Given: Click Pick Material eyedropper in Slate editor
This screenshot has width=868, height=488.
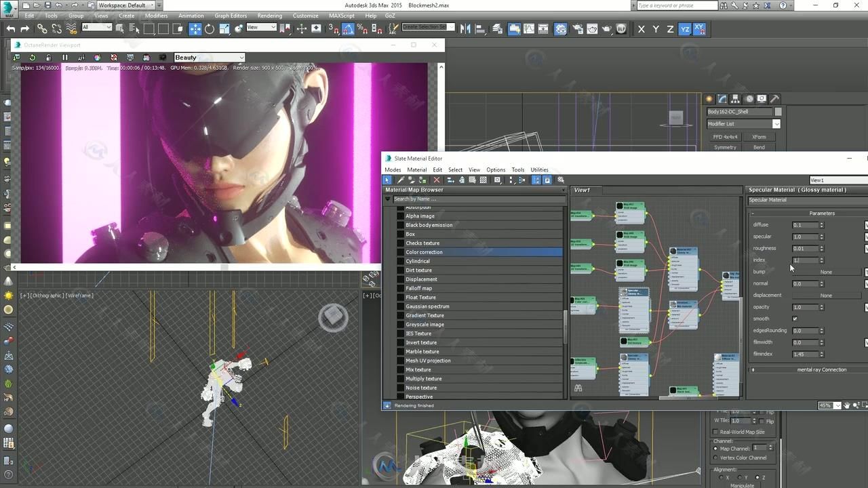Looking at the screenshot, I should pyautogui.click(x=401, y=180).
